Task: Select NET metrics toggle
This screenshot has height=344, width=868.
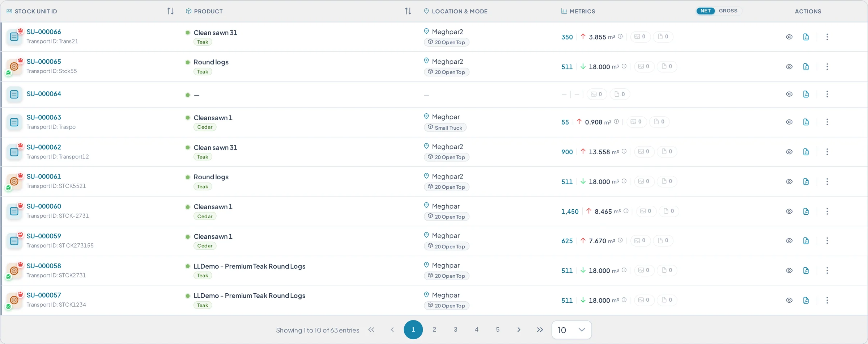Action: point(705,11)
